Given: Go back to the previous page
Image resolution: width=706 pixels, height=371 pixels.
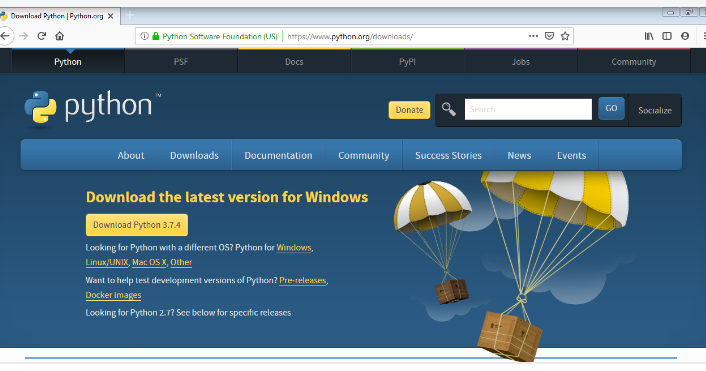Looking at the screenshot, I should (x=5, y=36).
